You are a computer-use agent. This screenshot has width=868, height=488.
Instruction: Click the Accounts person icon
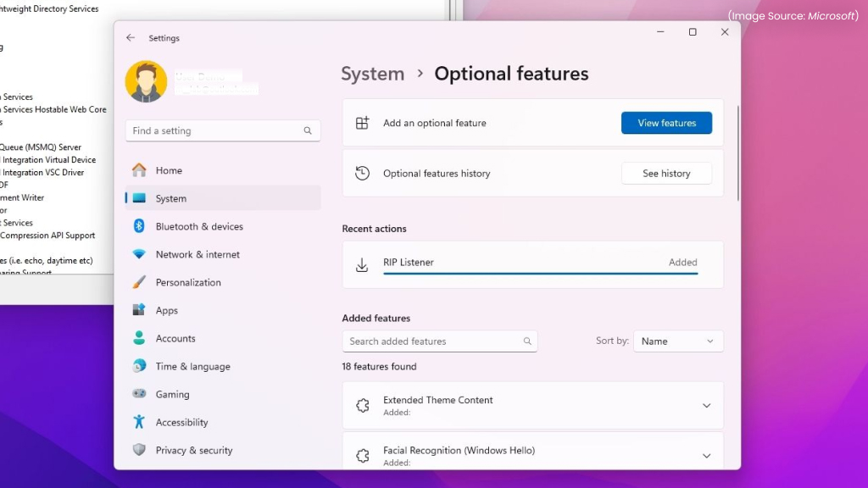point(139,338)
